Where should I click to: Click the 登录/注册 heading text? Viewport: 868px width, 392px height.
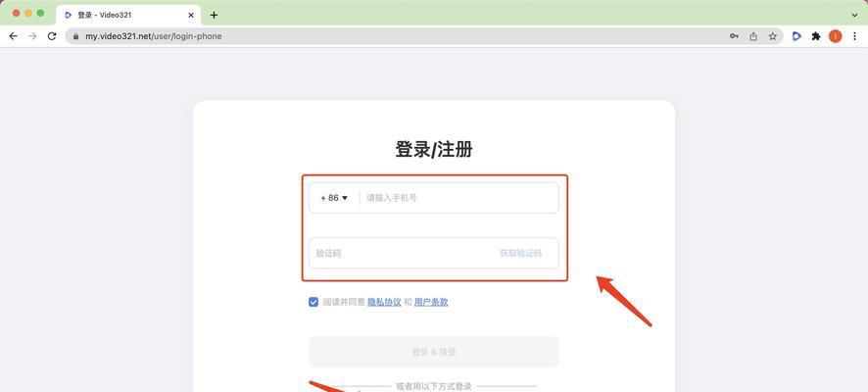(x=434, y=149)
